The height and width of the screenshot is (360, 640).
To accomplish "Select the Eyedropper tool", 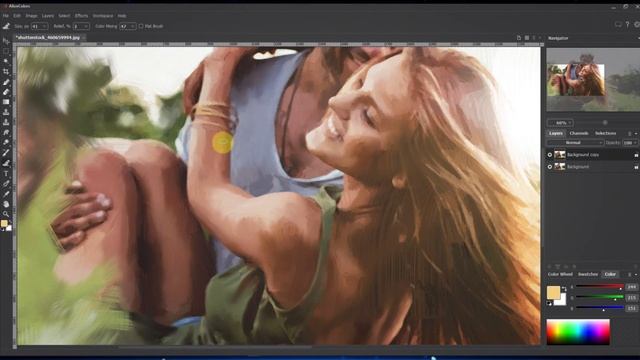I will click(x=6, y=194).
